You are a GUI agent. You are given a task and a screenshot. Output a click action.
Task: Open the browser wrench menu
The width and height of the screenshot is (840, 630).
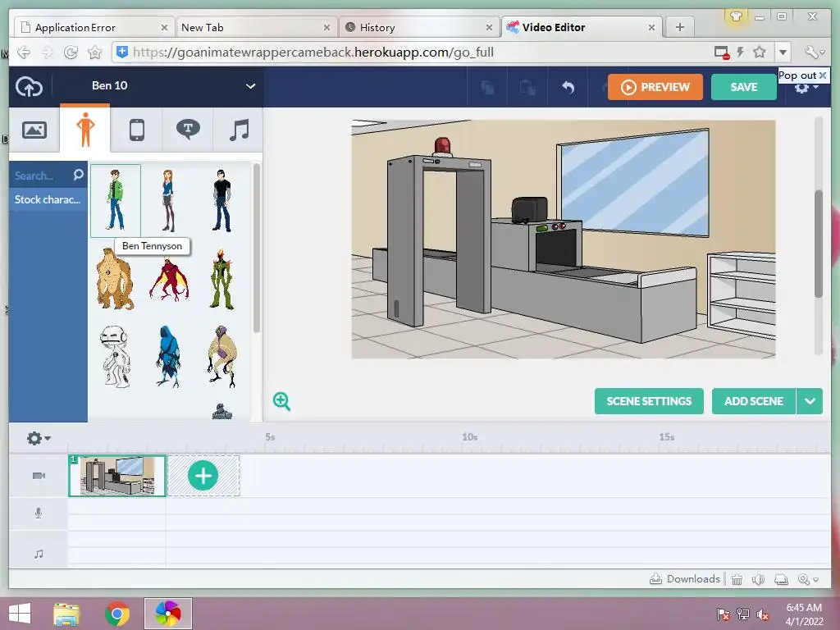pyautogui.click(x=814, y=52)
